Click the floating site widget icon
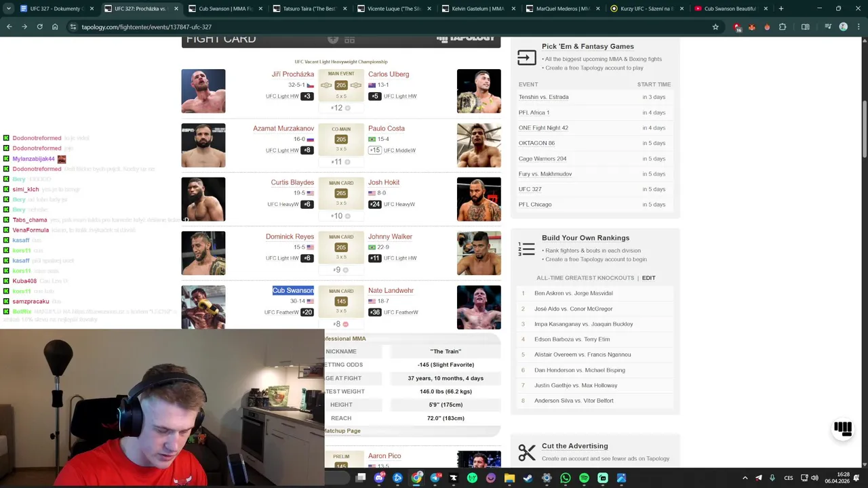 click(x=843, y=428)
